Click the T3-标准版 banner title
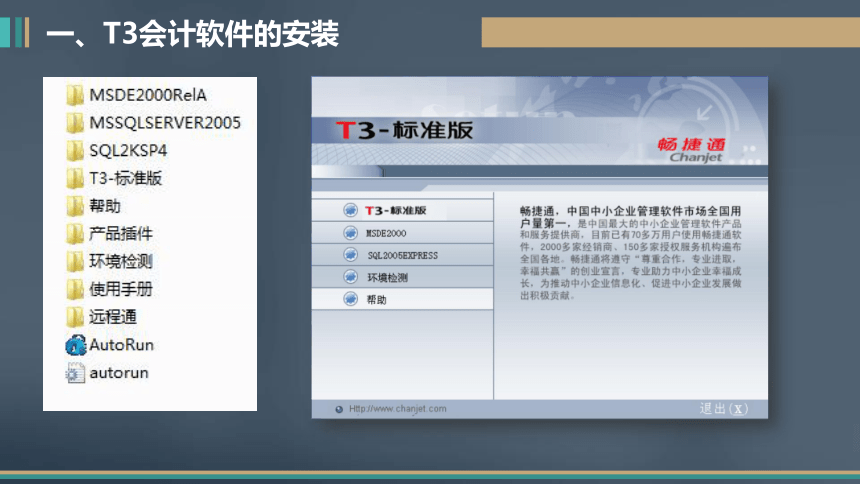860x484 pixels. tap(404, 131)
